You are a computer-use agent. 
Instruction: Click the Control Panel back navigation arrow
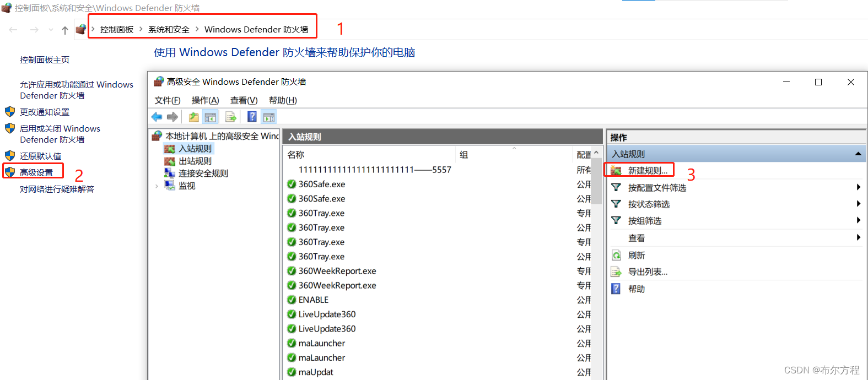[13, 30]
